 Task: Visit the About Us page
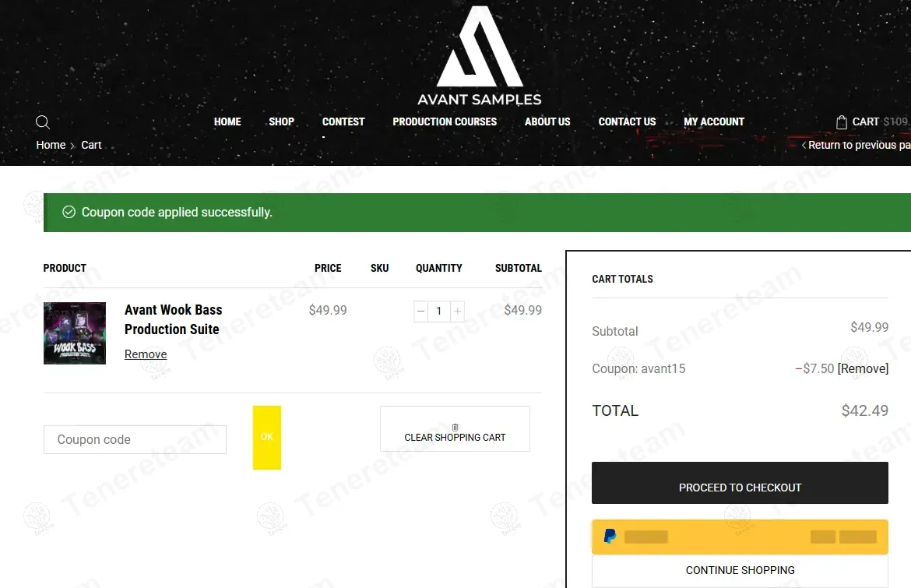pyautogui.click(x=547, y=122)
